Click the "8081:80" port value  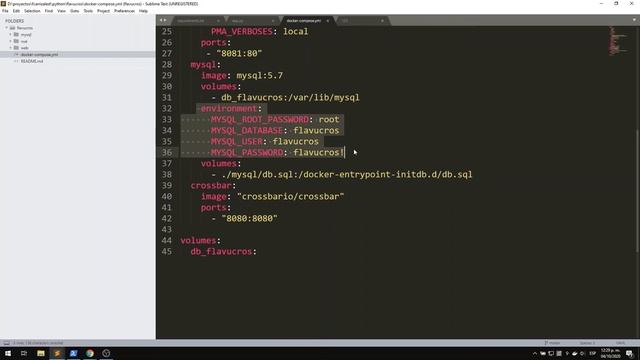coord(239,53)
